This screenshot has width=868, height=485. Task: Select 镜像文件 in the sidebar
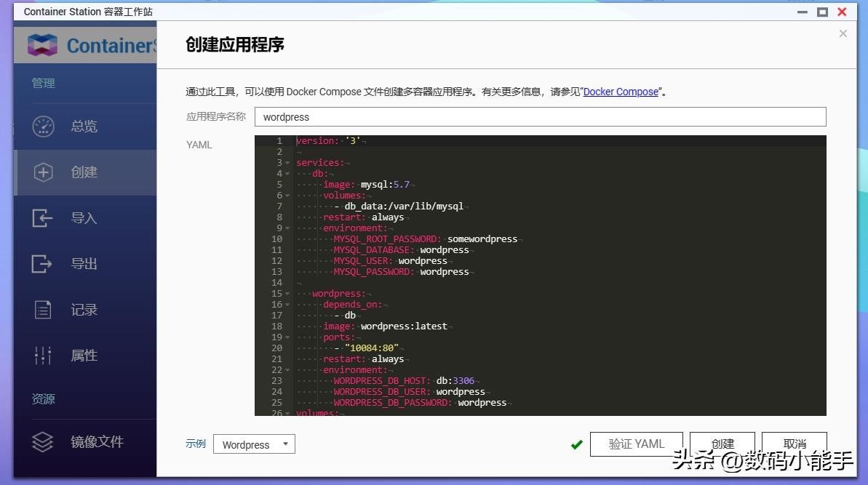pos(97,441)
